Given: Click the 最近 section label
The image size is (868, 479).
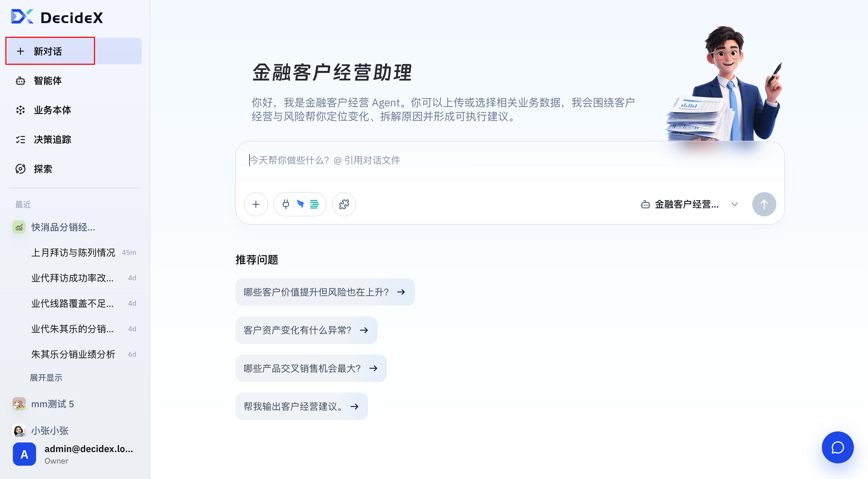Looking at the screenshot, I should (23, 204).
